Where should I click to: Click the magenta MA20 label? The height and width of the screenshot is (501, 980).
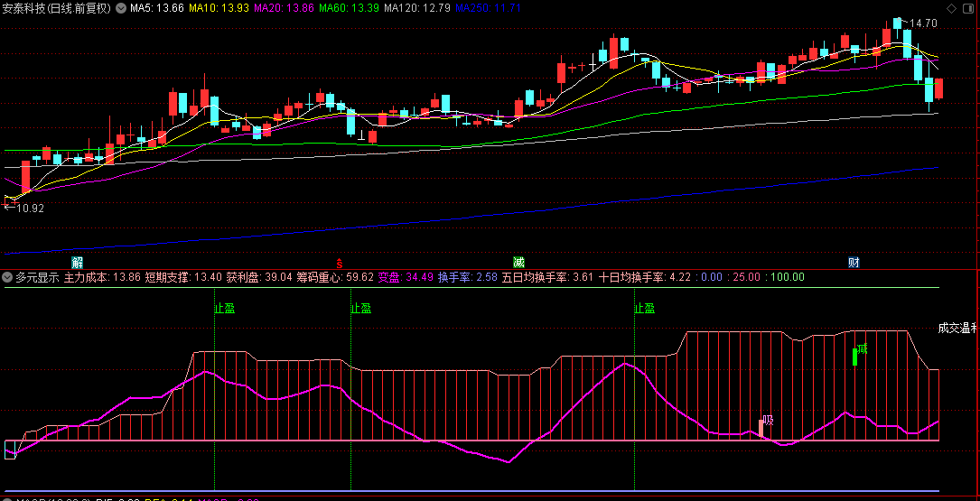pyautogui.click(x=284, y=8)
